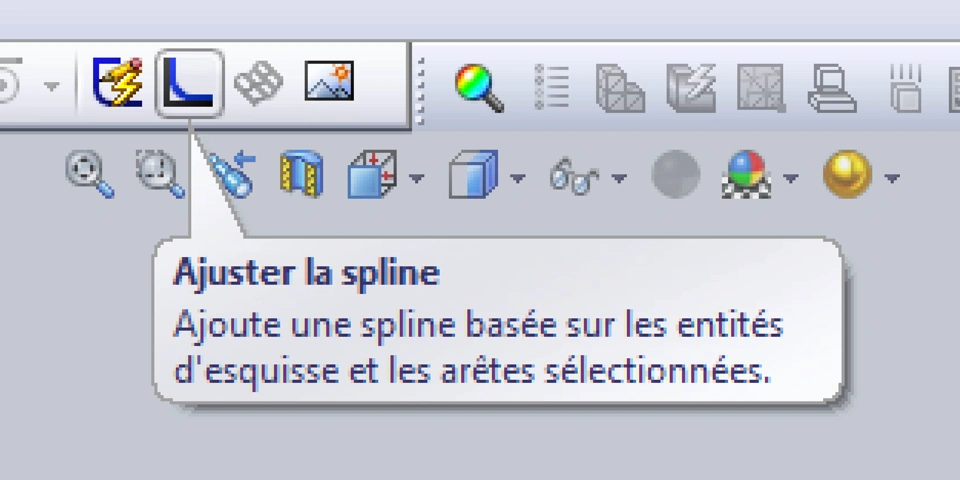The image size is (960, 480).
Task: Open the Hide/Show Items glasses dropdown
Action: pos(618,179)
